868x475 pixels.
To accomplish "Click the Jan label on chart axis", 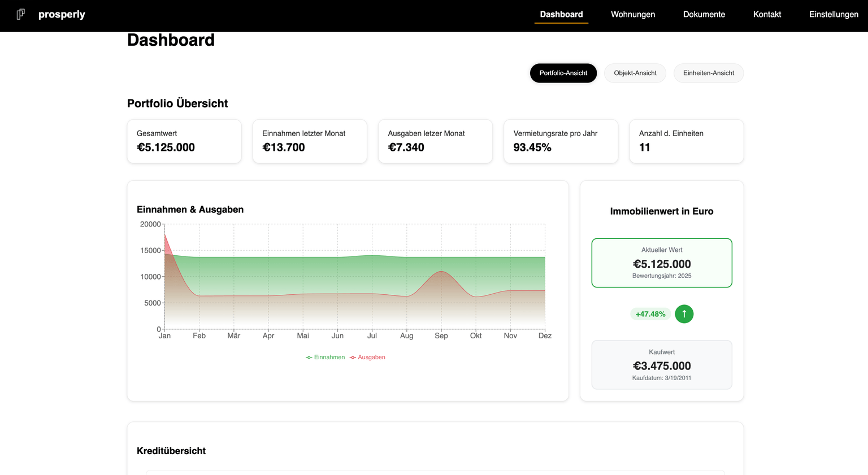I will (164, 335).
